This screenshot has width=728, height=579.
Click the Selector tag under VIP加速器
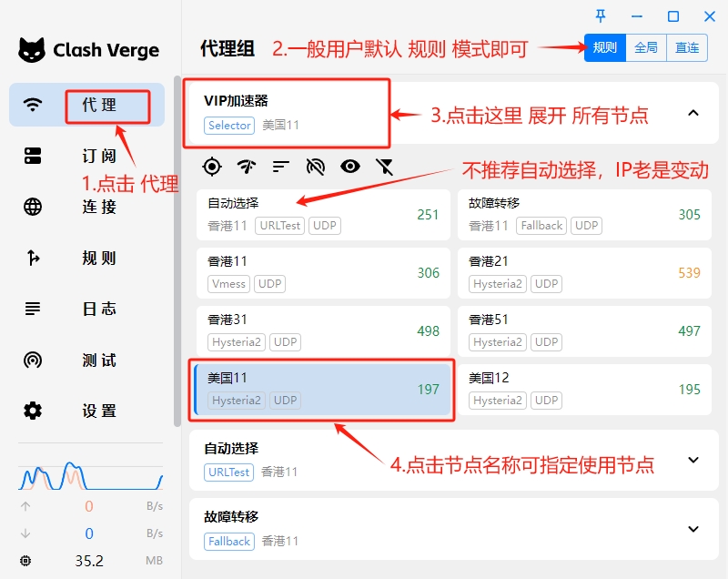click(x=229, y=126)
